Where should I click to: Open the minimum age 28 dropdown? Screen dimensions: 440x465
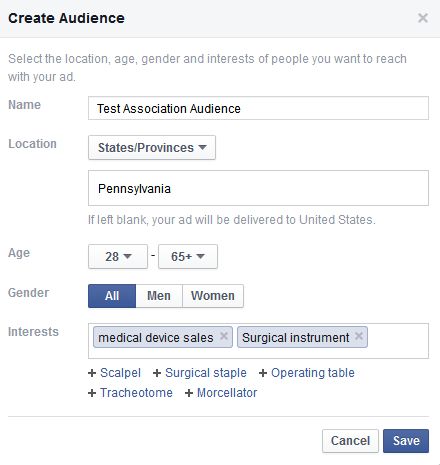coord(118,256)
